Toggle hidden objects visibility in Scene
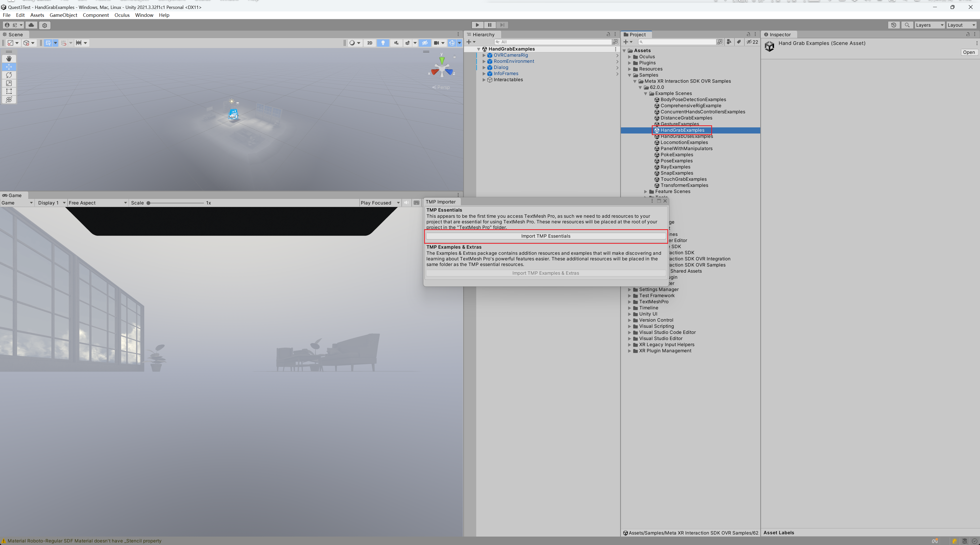 coord(425,43)
